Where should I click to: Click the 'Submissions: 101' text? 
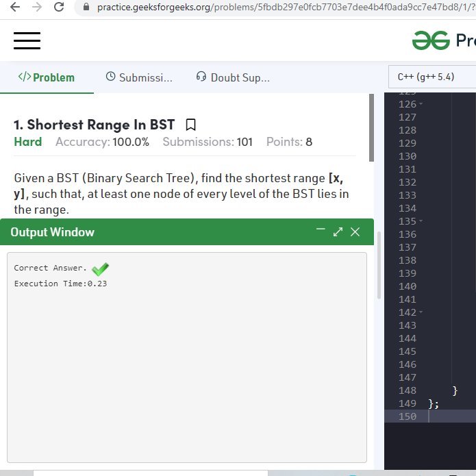coord(208,142)
